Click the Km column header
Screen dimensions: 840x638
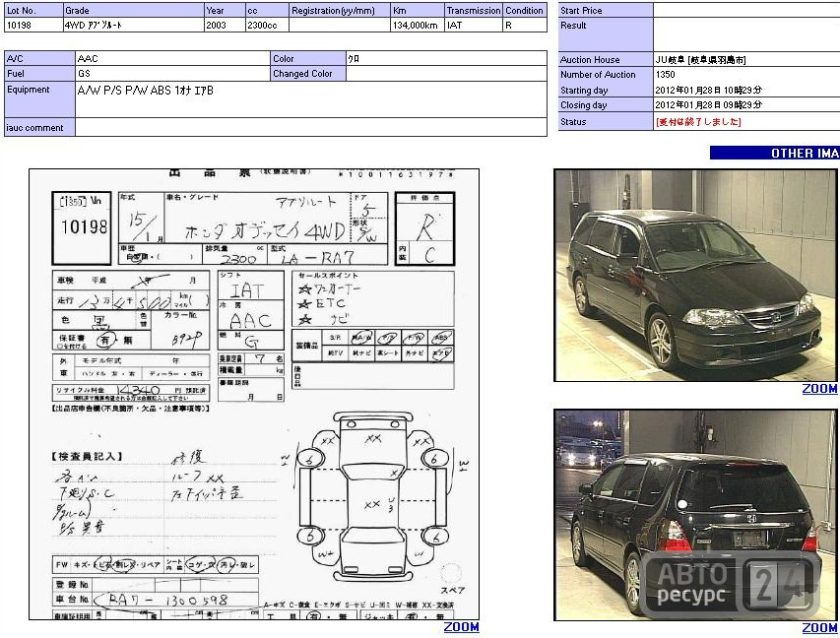(x=399, y=10)
